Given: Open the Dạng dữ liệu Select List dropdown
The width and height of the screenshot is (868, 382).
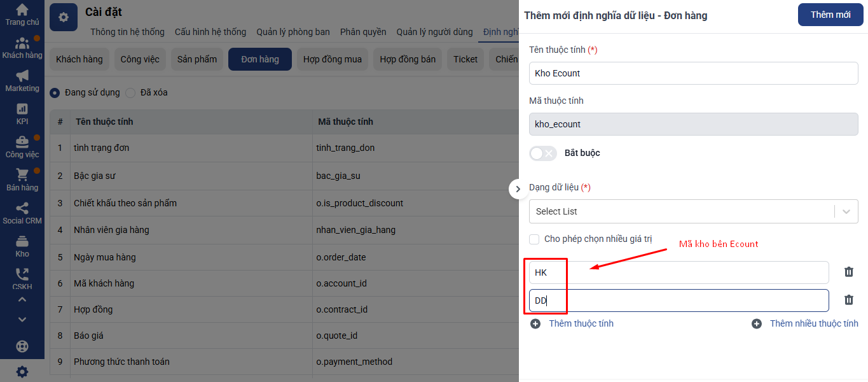Looking at the screenshot, I should 693,211.
